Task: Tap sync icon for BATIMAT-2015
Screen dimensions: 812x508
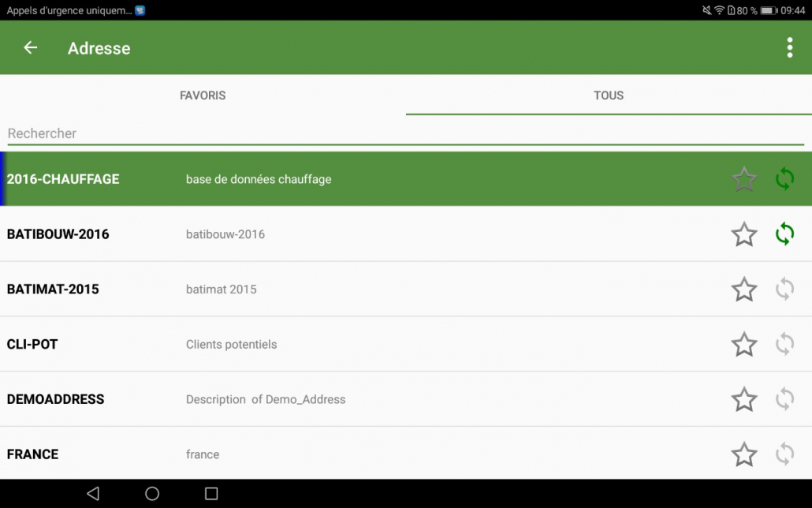Action: click(x=784, y=289)
